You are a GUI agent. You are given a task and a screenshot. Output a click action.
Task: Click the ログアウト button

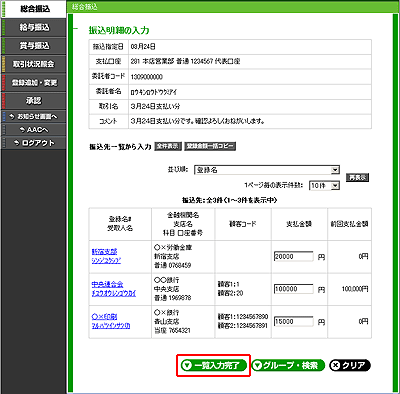pyautogui.click(x=34, y=143)
